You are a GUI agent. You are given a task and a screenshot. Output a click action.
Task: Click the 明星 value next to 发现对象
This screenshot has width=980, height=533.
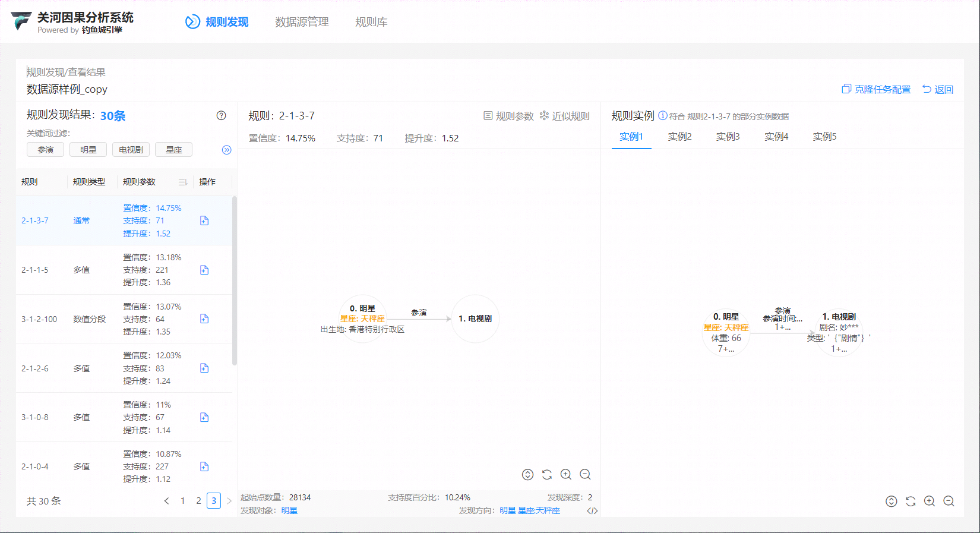click(x=289, y=510)
